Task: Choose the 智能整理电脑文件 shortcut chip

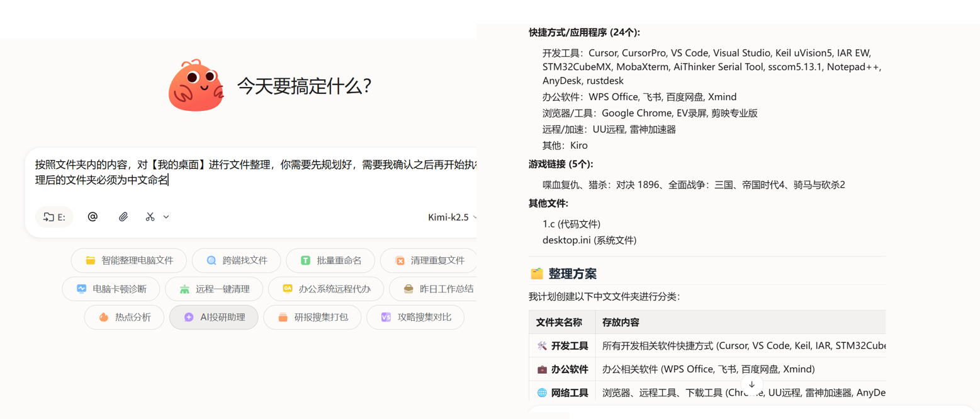Action: point(130,260)
